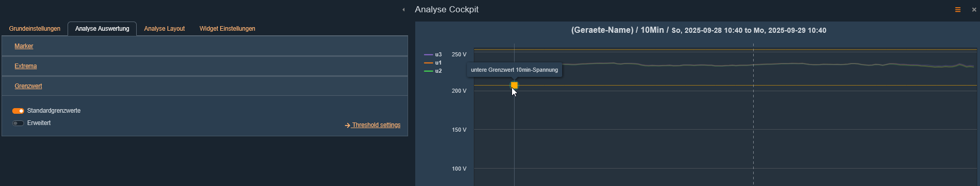Click the Analyse Cockpit heading

[446, 9]
